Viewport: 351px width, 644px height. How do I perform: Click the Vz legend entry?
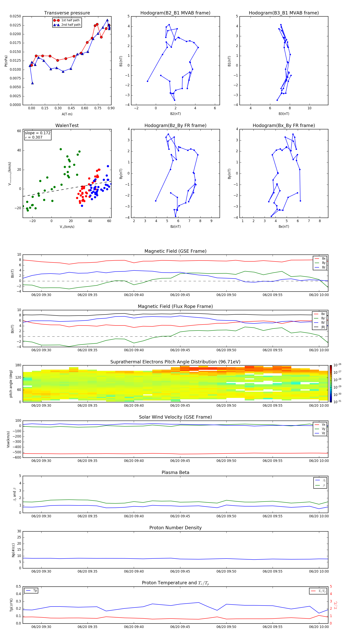point(320,433)
